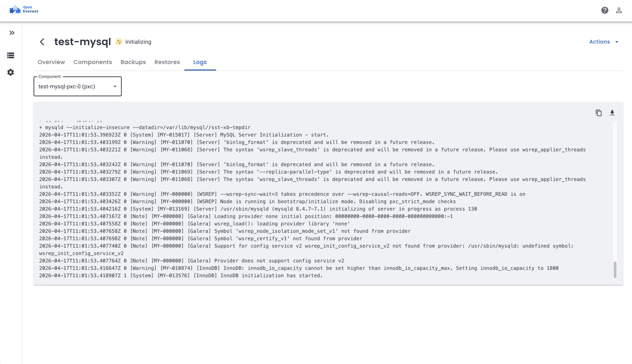Click the Open Everest logo
632x364 pixels.
tap(24, 9)
